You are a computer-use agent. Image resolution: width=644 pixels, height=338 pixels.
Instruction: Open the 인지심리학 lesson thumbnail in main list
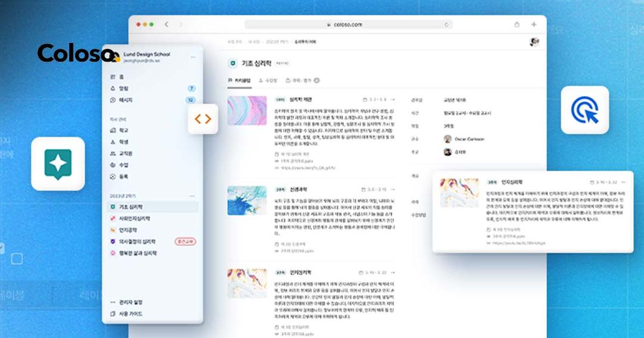pos(247,283)
